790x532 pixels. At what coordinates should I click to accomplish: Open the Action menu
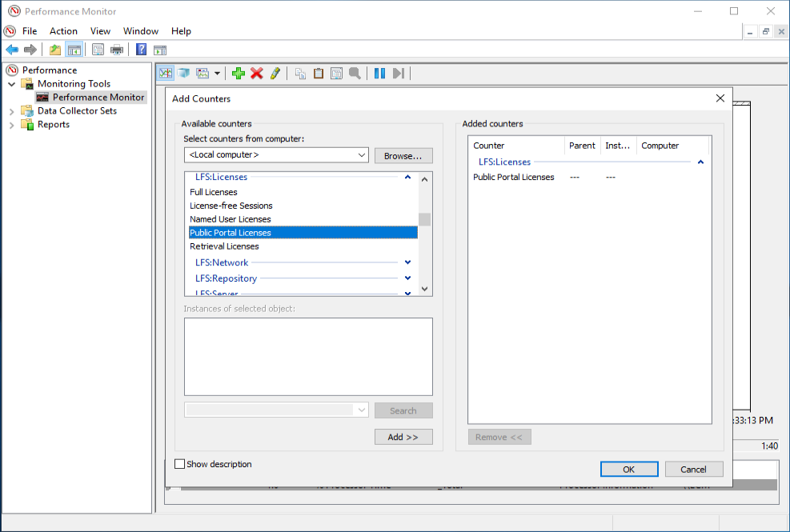point(63,31)
